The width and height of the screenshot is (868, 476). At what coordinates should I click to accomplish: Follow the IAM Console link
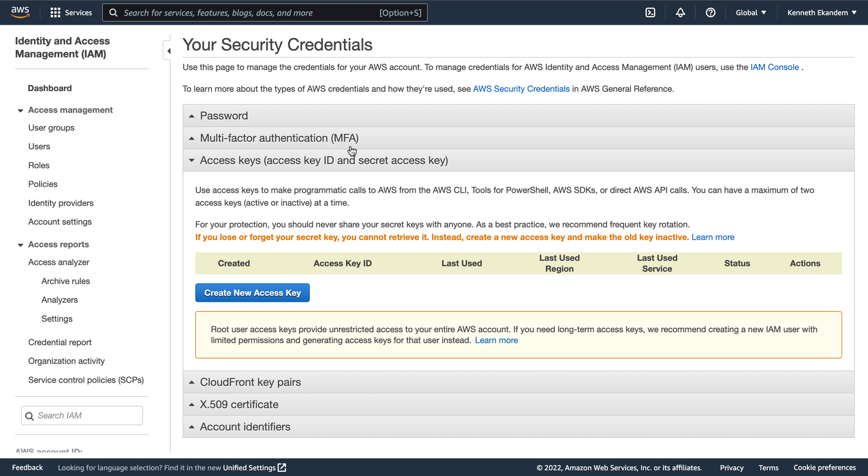[775, 67]
